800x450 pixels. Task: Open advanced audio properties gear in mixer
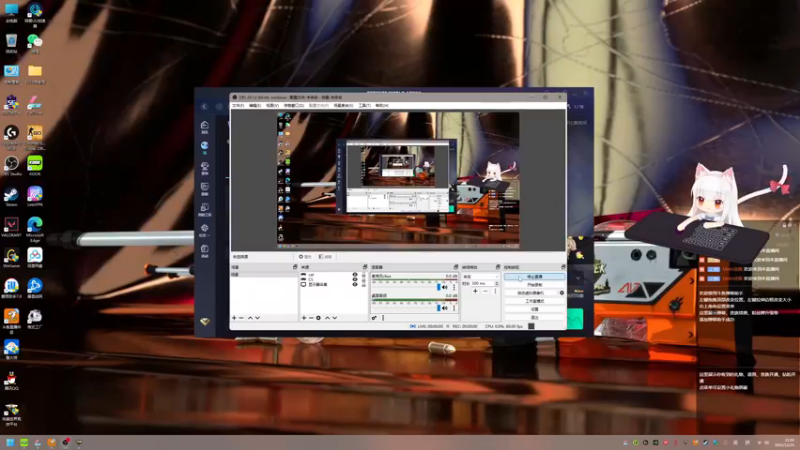[x=374, y=318]
